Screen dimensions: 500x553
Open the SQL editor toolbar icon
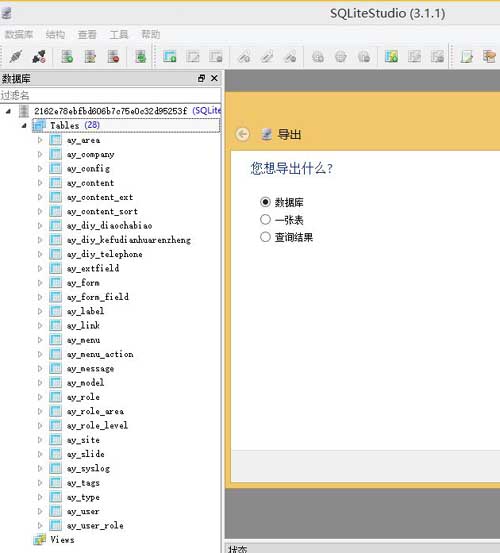[x=467, y=56]
